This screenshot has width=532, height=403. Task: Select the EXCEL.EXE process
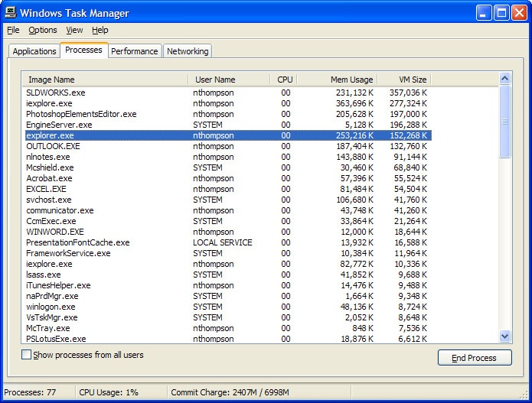[x=228, y=189]
